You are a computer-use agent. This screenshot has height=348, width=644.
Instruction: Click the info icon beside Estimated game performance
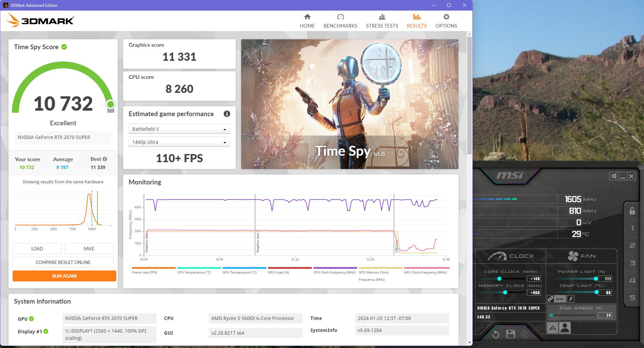click(227, 114)
